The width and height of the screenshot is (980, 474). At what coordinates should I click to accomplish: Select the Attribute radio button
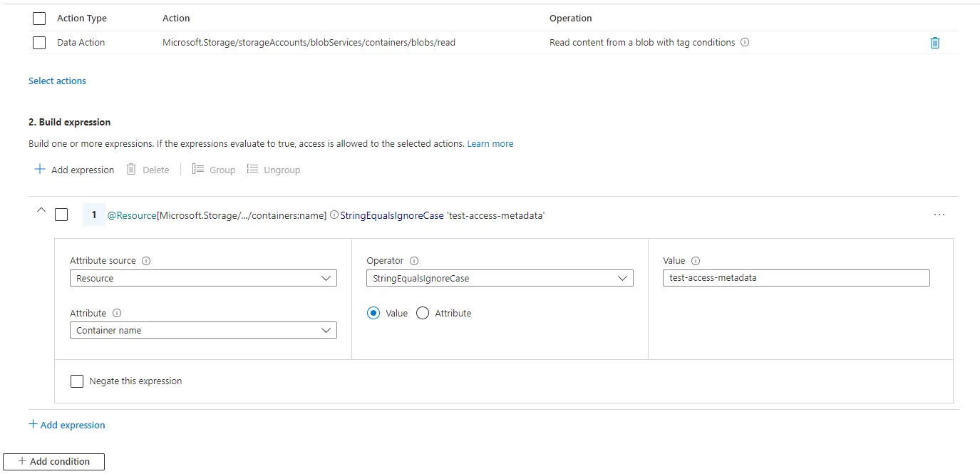(423, 313)
